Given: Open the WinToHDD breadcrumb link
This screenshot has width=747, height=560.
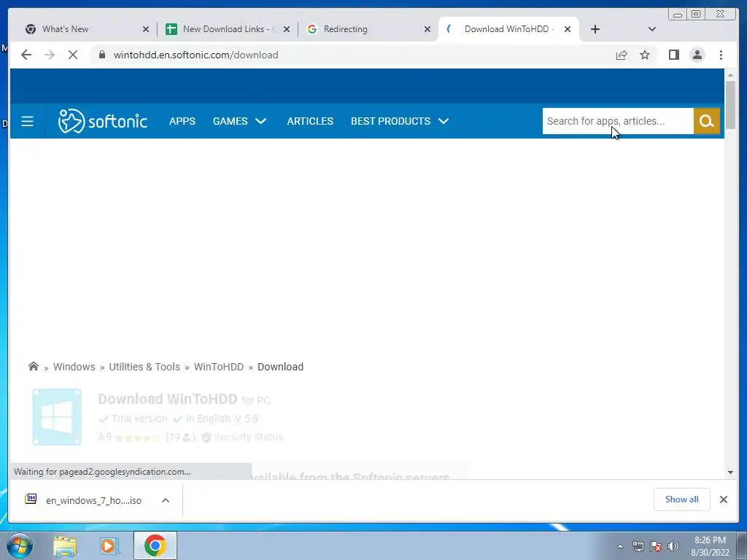Looking at the screenshot, I should 219,367.
